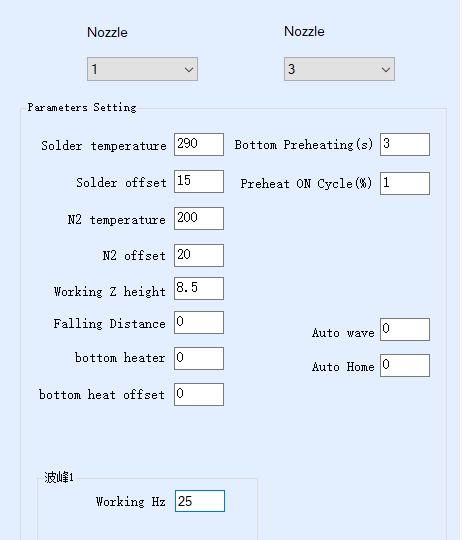Click the bottom heat offset field
The image size is (462, 540).
(199, 394)
